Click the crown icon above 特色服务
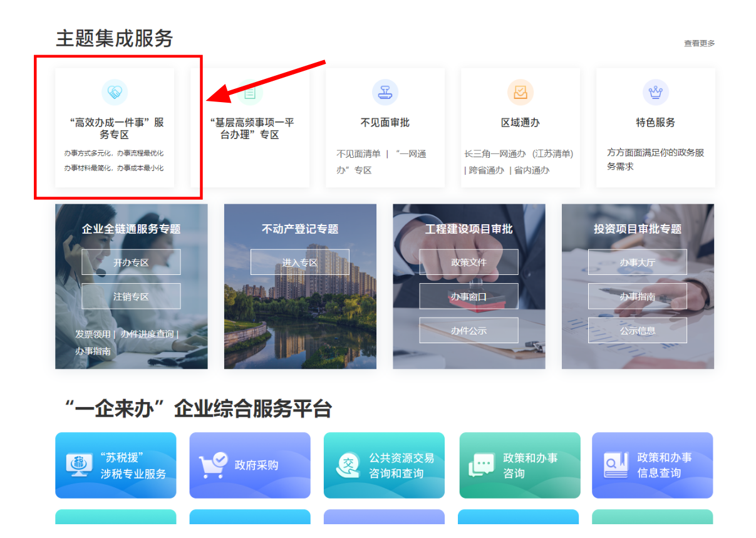The image size is (756, 538). pos(655,93)
